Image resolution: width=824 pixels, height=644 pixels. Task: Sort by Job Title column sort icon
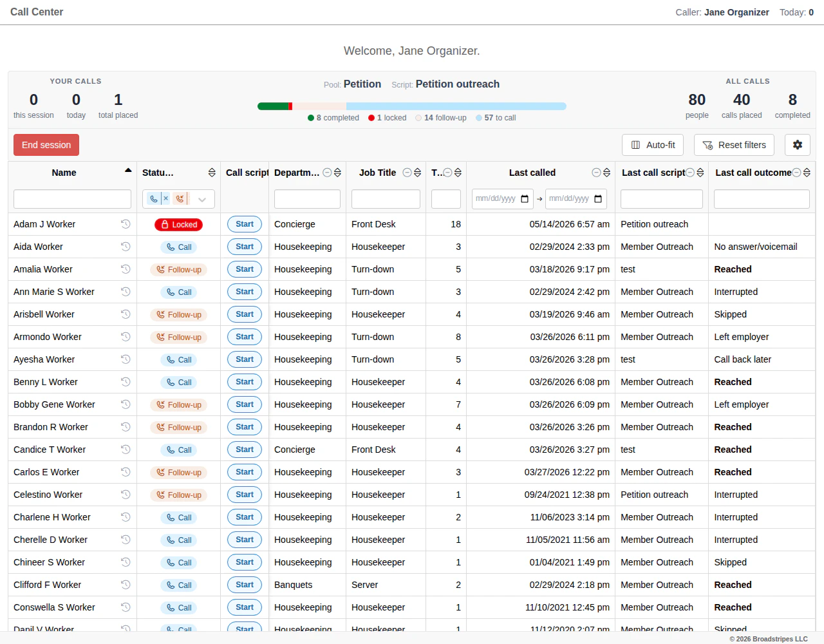pos(417,173)
